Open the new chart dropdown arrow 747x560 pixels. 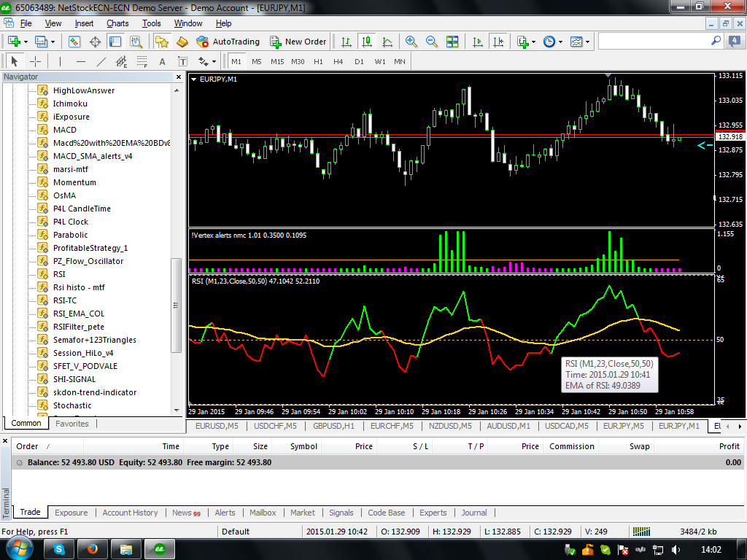click(26, 42)
